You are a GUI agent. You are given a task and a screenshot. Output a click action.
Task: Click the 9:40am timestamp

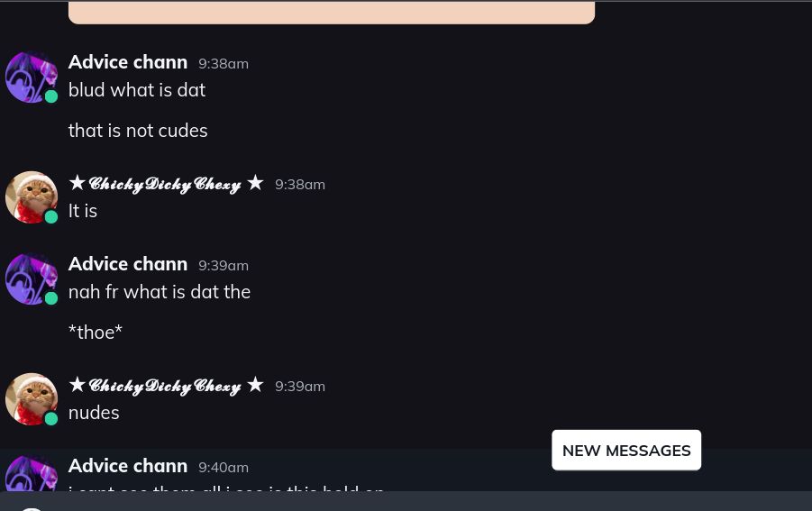click(223, 467)
